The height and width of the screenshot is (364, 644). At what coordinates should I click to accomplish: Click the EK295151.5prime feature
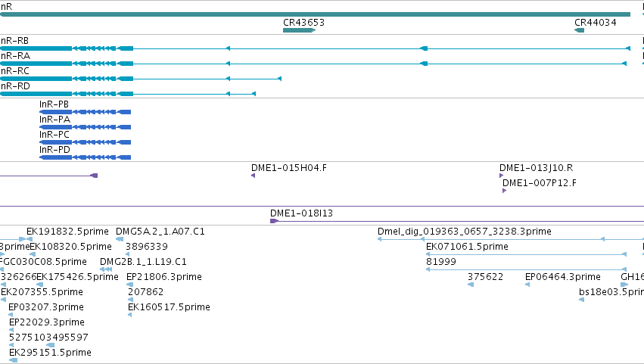[x=13, y=361]
